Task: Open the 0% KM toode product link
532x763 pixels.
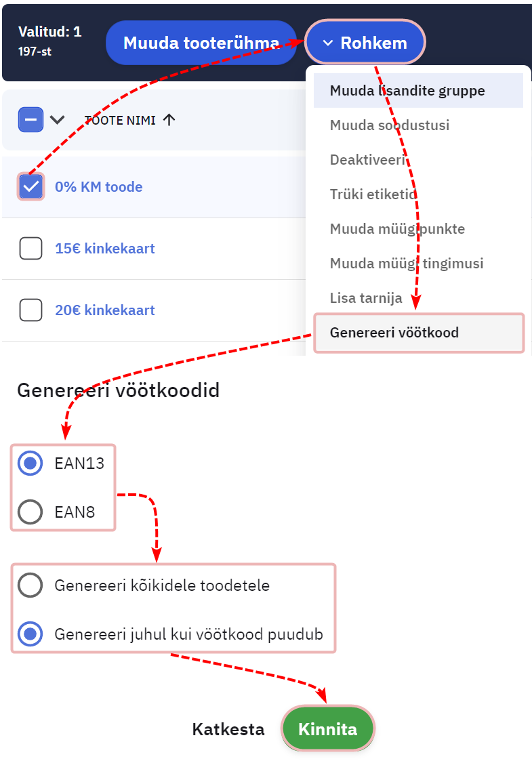Action: point(98,187)
